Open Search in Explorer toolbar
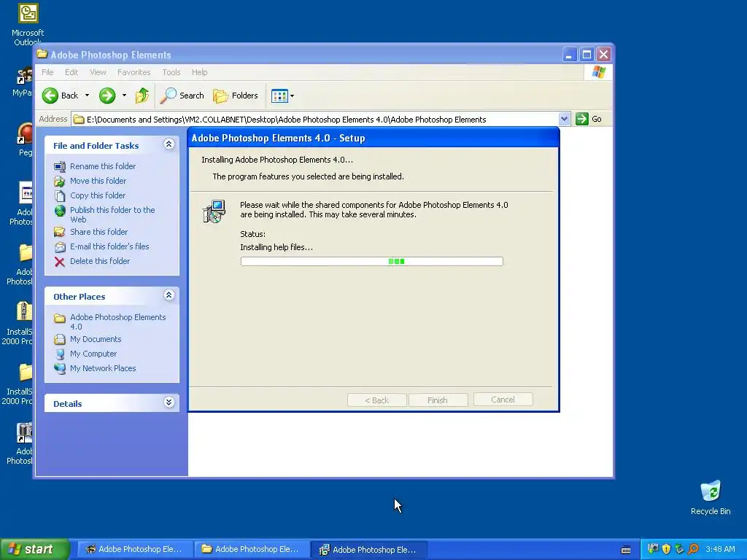The height and width of the screenshot is (560, 747). pyautogui.click(x=182, y=96)
